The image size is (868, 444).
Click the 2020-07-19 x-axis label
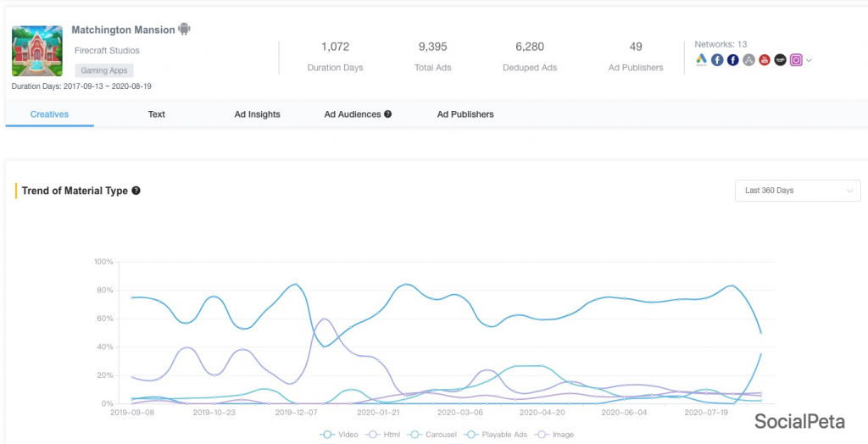(706, 413)
